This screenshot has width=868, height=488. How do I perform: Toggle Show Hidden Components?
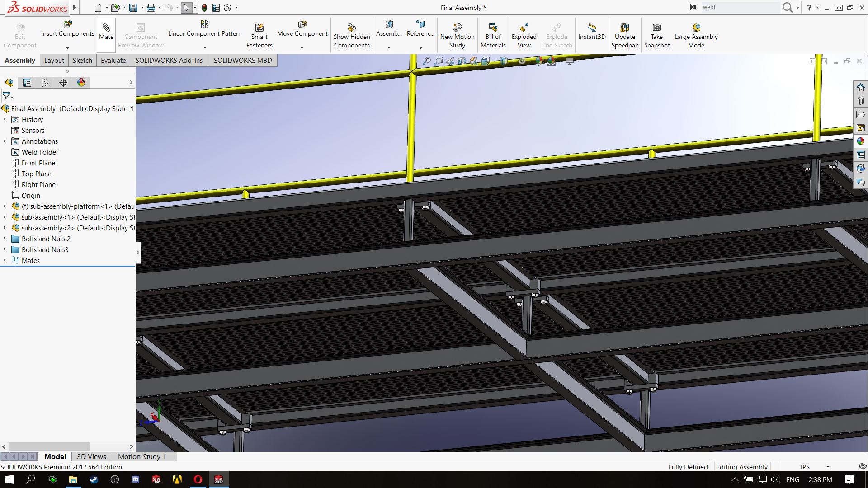(x=352, y=36)
